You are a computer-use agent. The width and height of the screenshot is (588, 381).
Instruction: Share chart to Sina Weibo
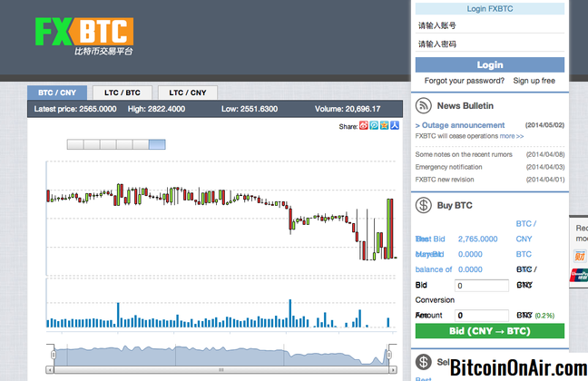(363, 125)
